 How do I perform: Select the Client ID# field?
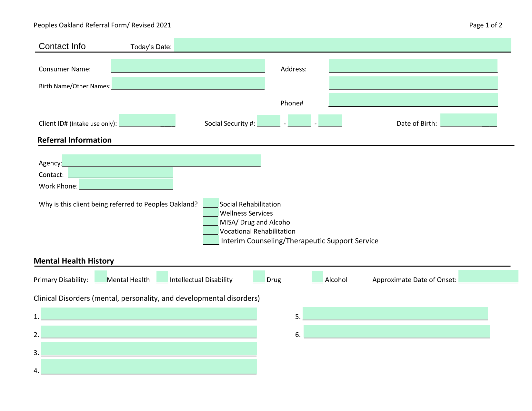(x=147, y=120)
